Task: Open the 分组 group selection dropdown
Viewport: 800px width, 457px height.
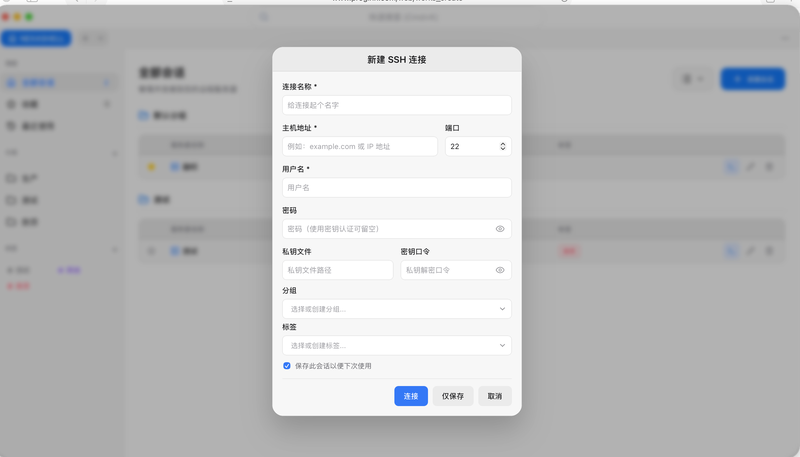Action: point(396,309)
